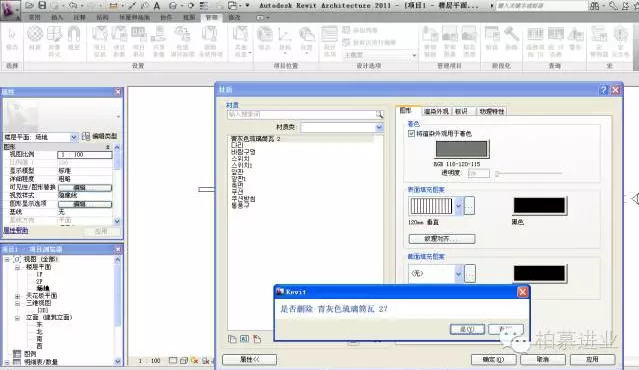The image size is (639, 370).
Task: Switch to Physical tab in Materials dialog
Action: 492,111
